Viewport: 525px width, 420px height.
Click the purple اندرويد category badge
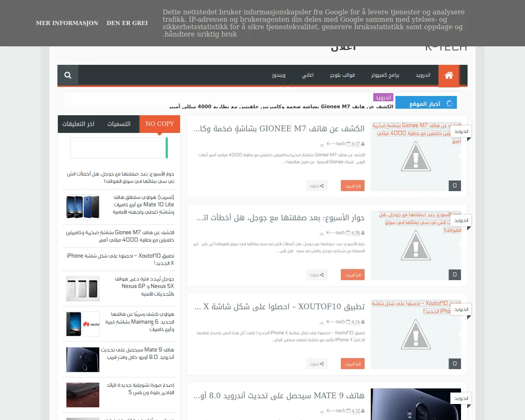coord(383,97)
